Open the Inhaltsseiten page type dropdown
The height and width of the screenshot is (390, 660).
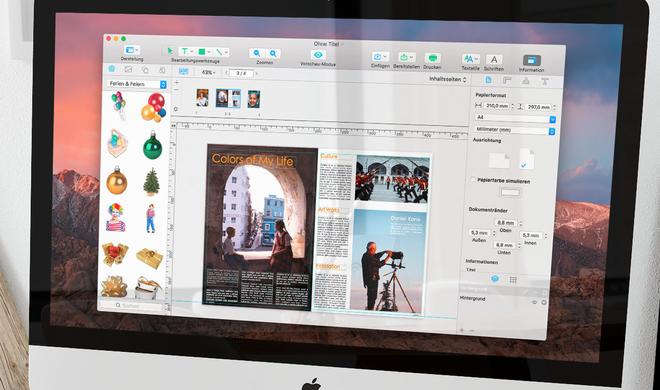click(x=448, y=79)
